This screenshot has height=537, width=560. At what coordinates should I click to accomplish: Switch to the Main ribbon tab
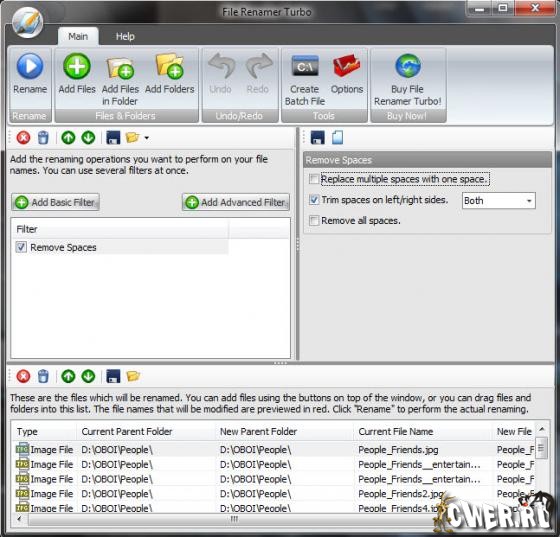pos(78,36)
